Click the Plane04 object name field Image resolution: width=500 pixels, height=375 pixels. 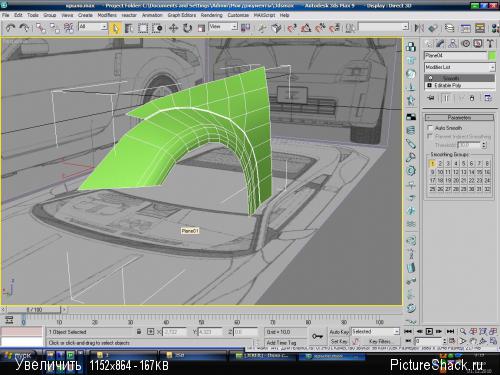(455, 56)
